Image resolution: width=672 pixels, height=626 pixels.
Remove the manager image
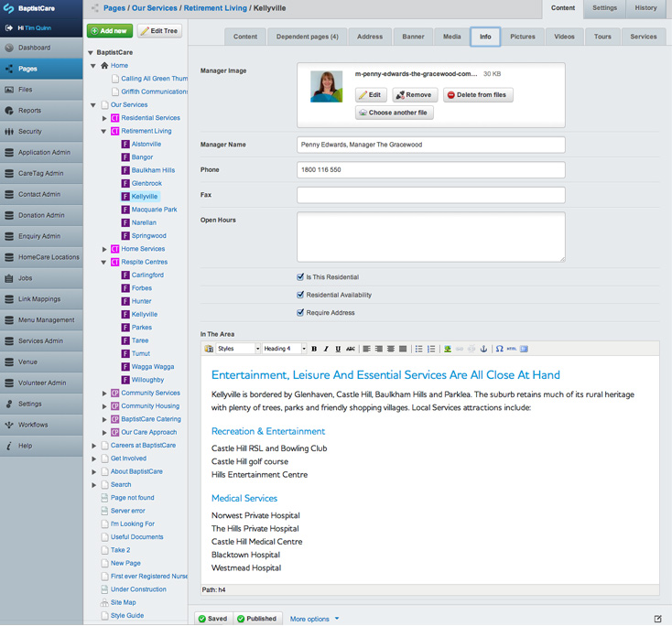click(x=415, y=94)
